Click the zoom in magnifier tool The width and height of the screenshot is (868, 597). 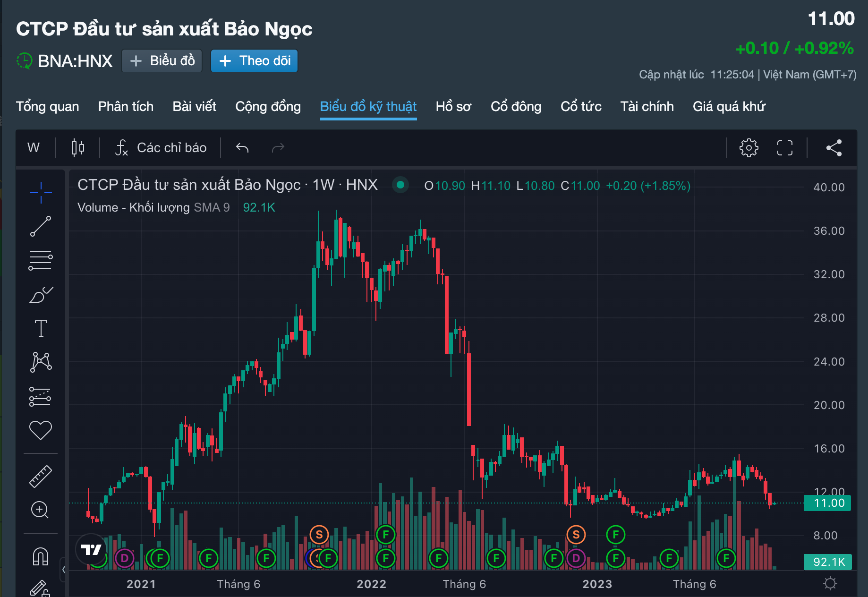coord(40,510)
